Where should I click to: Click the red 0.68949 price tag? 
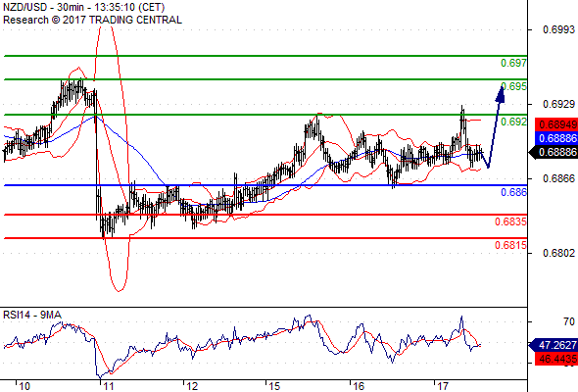556,124
